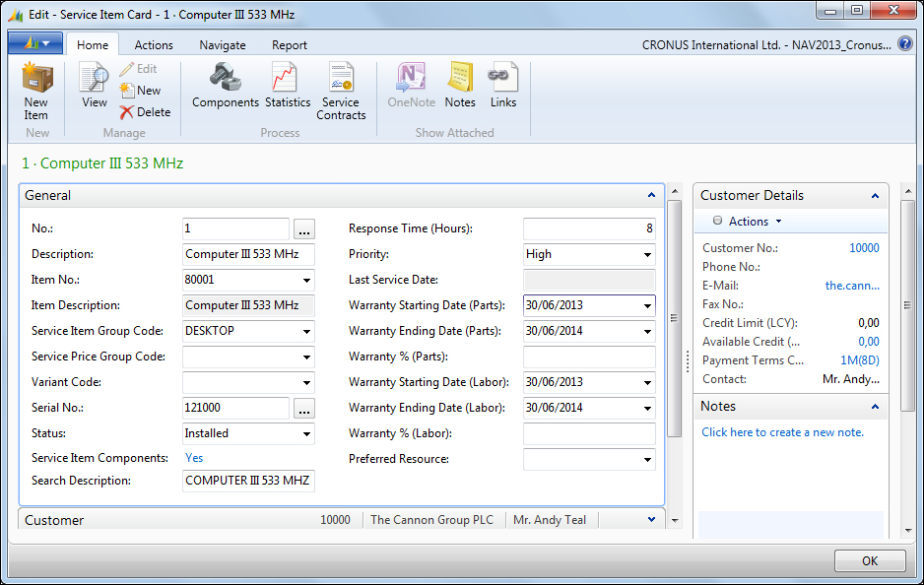This screenshot has height=585, width=924.
Task: Open Help with the question mark icon
Action: pos(905,43)
